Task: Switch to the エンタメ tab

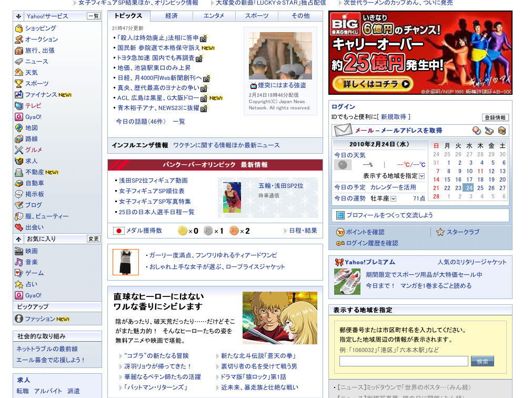Action: 214,16
